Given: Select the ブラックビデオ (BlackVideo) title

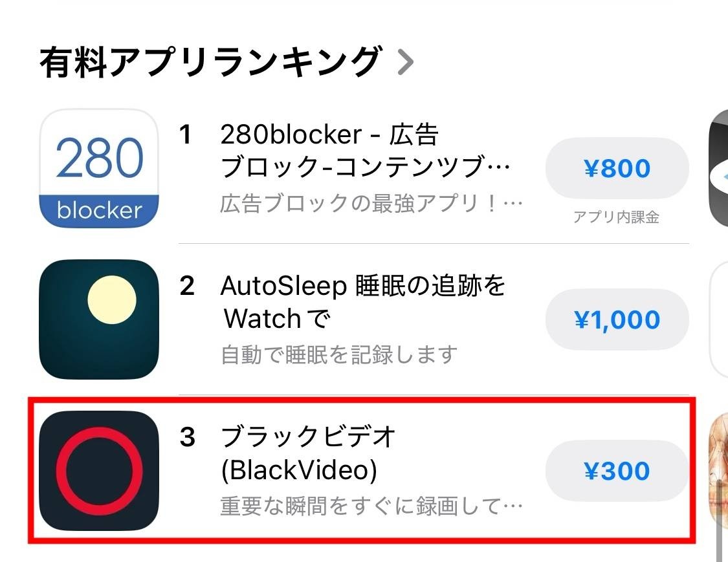Looking at the screenshot, I should click(308, 454).
